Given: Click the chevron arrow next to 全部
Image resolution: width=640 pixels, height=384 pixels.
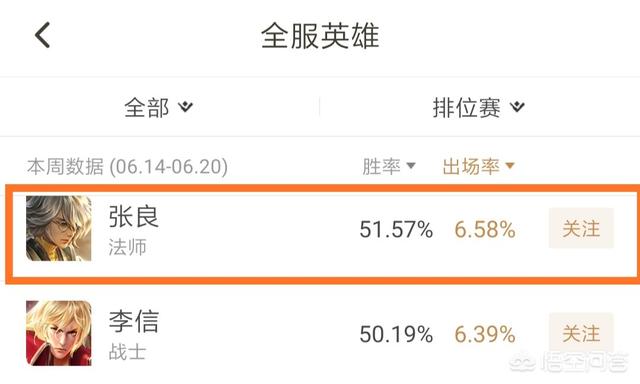Looking at the screenshot, I should coord(185,107).
